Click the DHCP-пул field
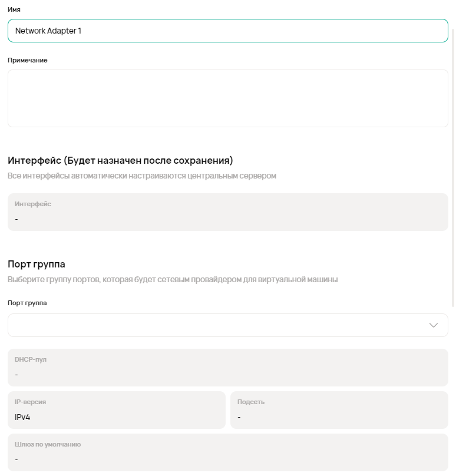This screenshot has height=476, width=456. pyautogui.click(x=227, y=368)
